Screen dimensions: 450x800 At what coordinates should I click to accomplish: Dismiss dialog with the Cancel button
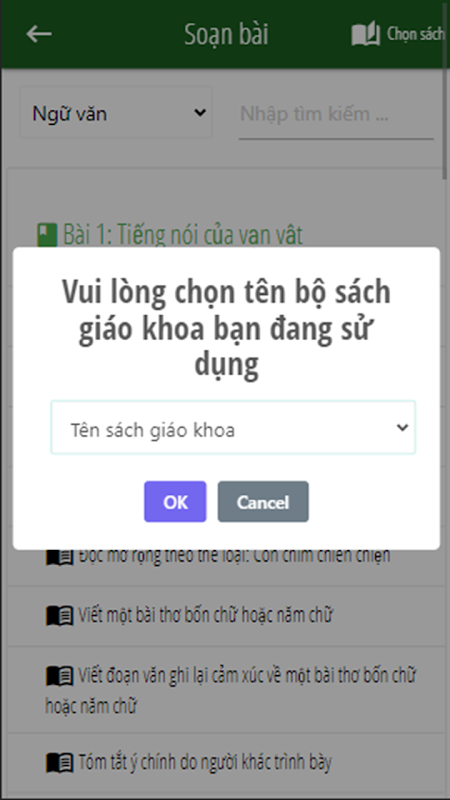[x=263, y=502]
